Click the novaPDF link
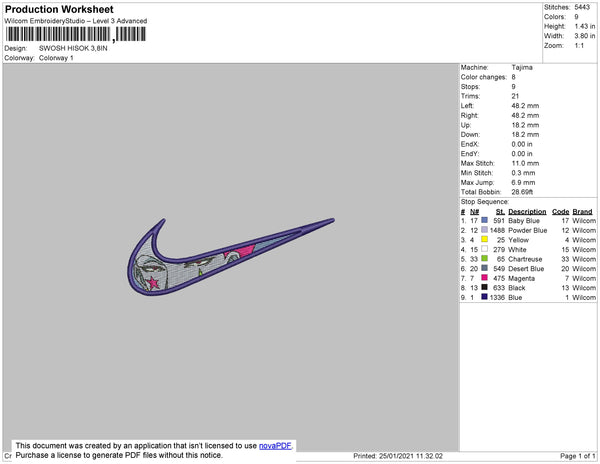The image size is (600, 464). point(275,446)
